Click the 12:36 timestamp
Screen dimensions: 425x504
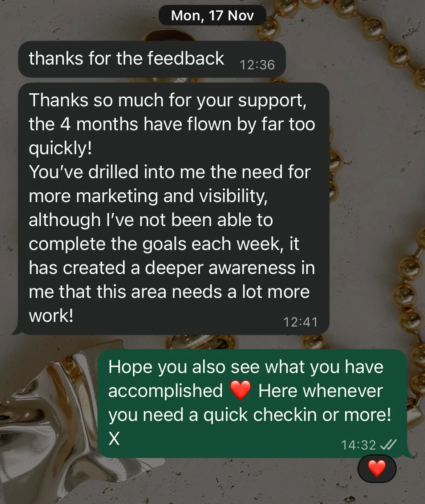click(x=257, y=65)
